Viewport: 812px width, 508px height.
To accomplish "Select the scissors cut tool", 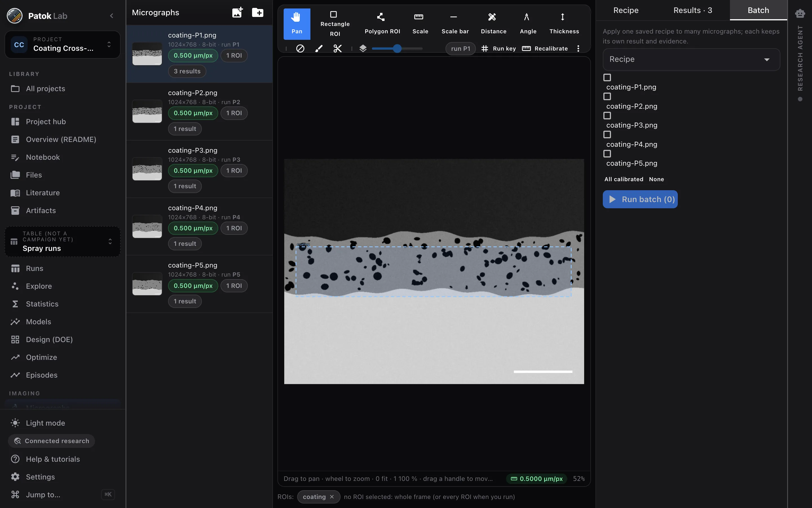I will click(x=337, y=48).
